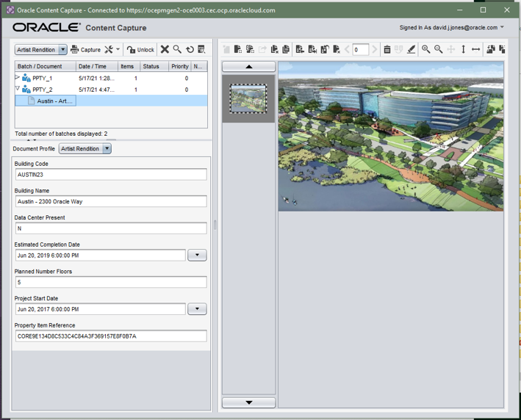Click the thumbnail pane scroll up button

point(249,66)
